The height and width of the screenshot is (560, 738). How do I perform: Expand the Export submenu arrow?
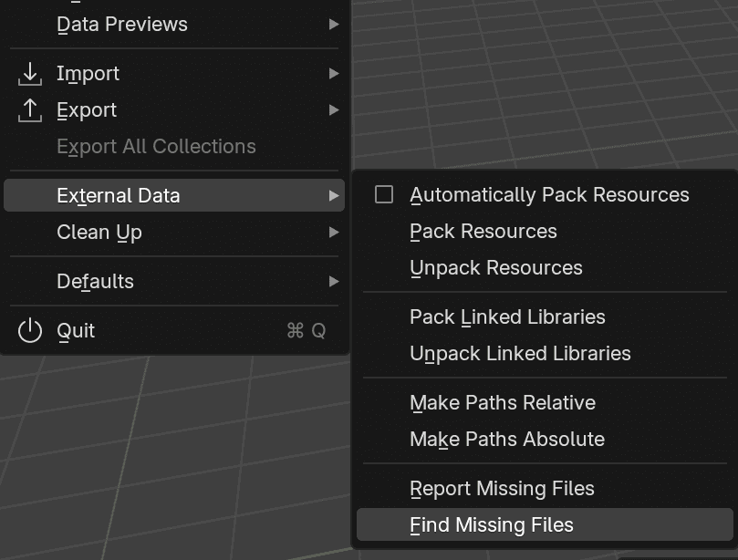334,109
